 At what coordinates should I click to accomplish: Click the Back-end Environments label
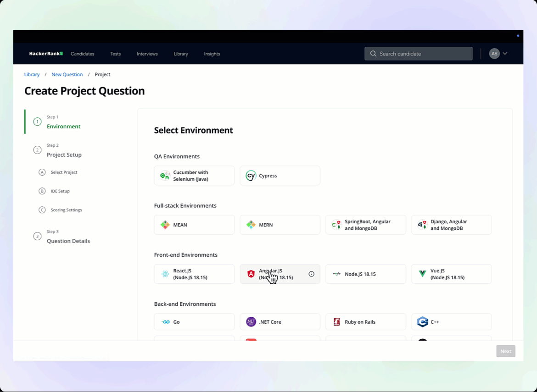(x=185, y=304)
